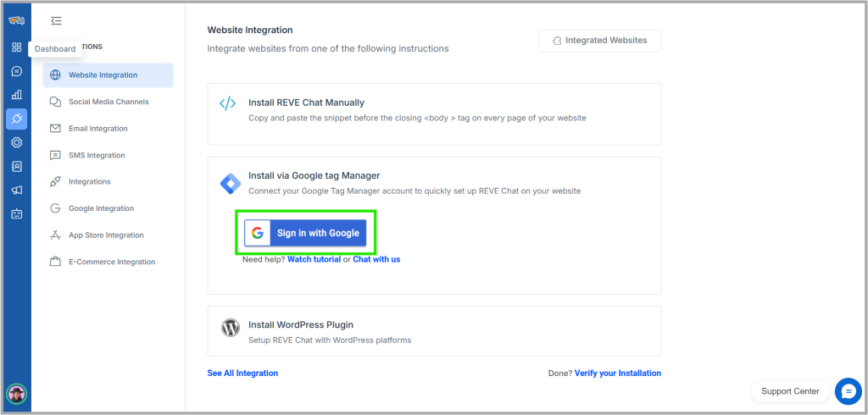Click the contacts icon in left rail
Viewport: 868px width, 415px height.
point(16,166)
